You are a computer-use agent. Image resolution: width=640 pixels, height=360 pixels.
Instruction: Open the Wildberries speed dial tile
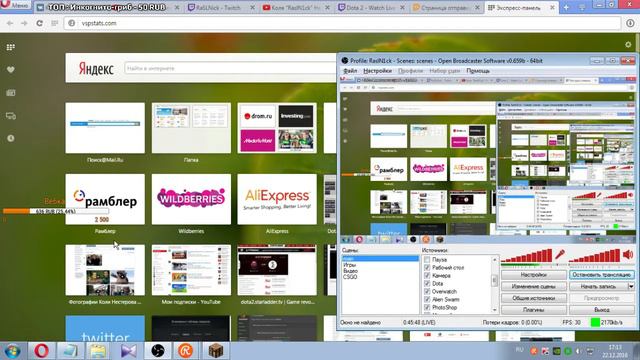[x=191, y=199]
